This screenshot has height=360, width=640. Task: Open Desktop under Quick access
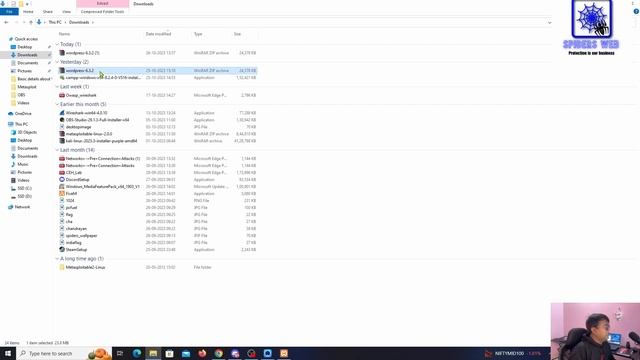point(24,47)
